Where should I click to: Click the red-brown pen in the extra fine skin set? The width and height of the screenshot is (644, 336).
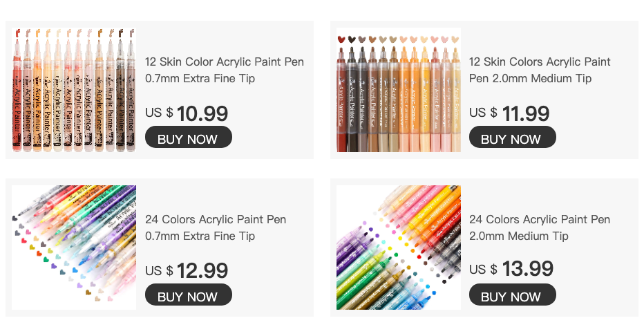tap(17, 91)
